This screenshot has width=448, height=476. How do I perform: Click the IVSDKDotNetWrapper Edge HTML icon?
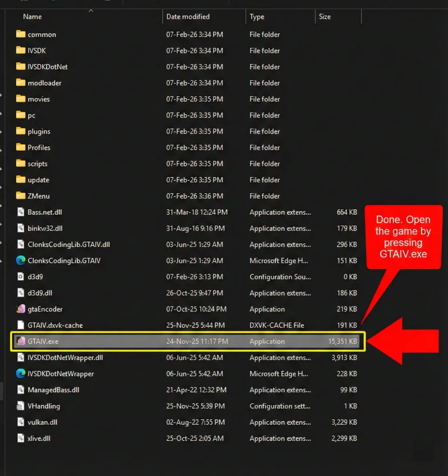tap(20, 374)
